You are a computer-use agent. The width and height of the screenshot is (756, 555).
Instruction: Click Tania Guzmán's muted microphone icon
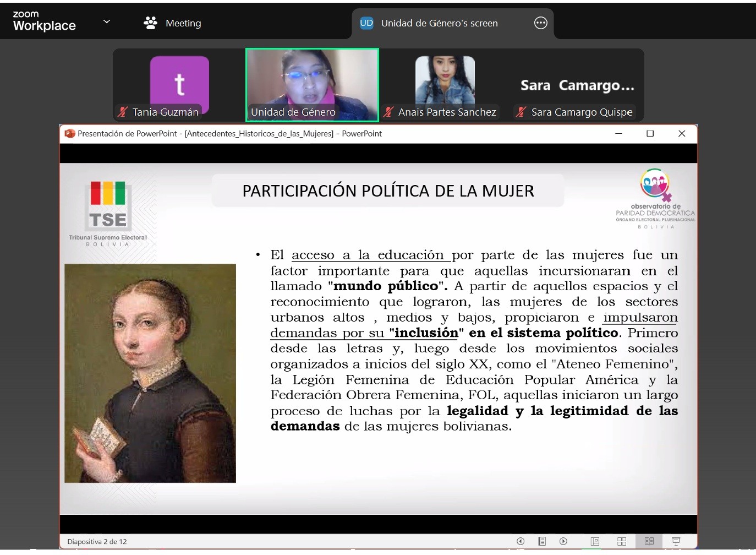[x=123, y=112]
